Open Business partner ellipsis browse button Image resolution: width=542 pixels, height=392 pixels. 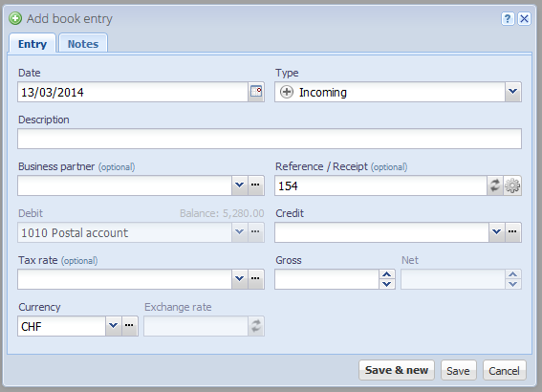pos(255,185)
